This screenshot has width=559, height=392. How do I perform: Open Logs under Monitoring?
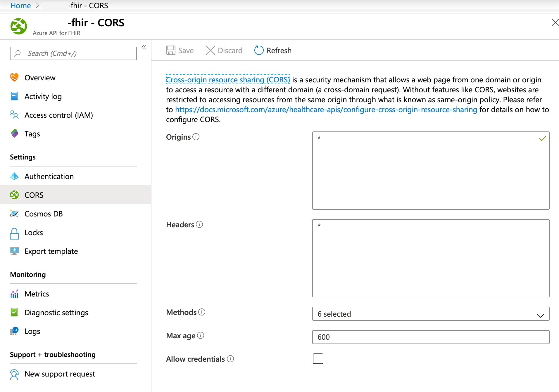click(32, 331)
